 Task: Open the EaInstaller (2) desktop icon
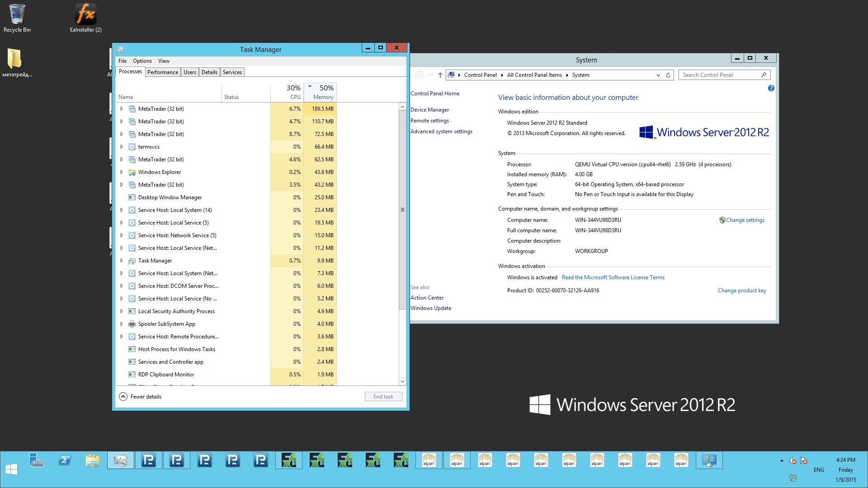86,18
